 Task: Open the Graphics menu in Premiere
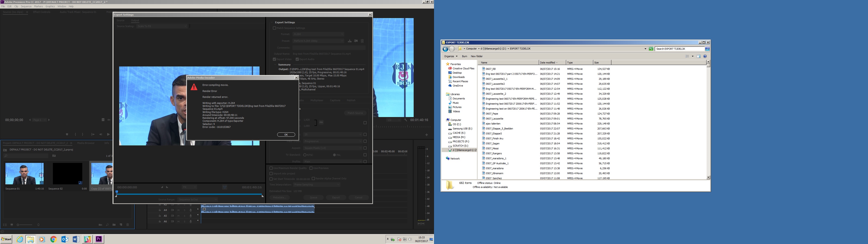coord(50,6)
